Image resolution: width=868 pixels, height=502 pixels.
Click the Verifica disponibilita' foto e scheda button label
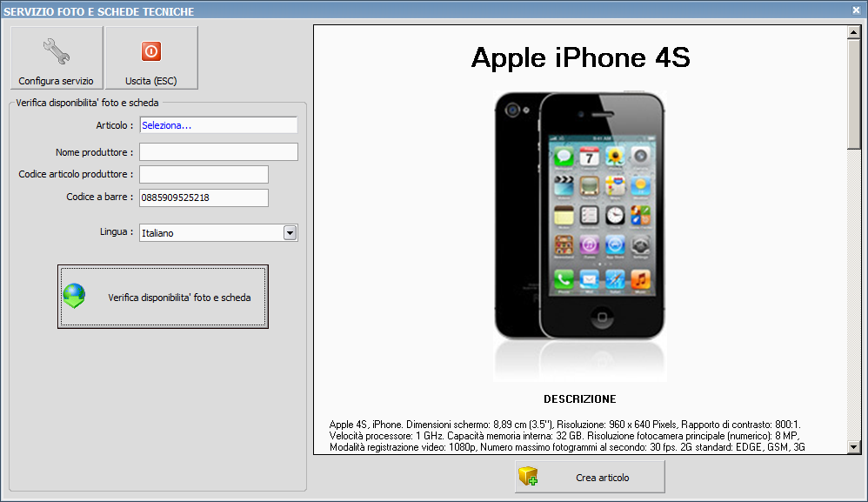pyautogui.click(x=179, y=298)
